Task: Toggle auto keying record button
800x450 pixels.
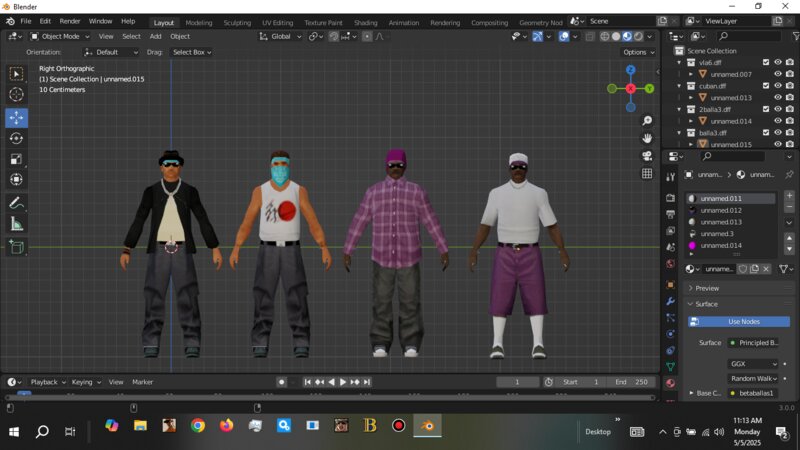Action: click(x=281, y=382)
